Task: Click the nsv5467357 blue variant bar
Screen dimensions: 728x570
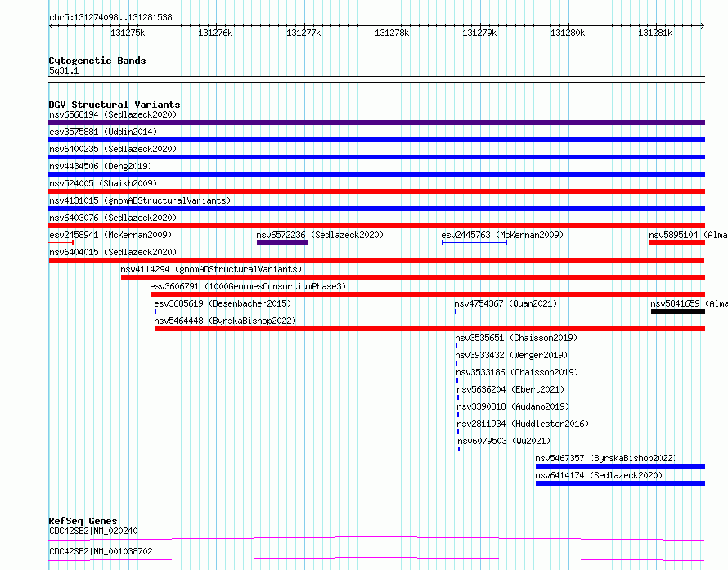Action: (x=620, y=466)
